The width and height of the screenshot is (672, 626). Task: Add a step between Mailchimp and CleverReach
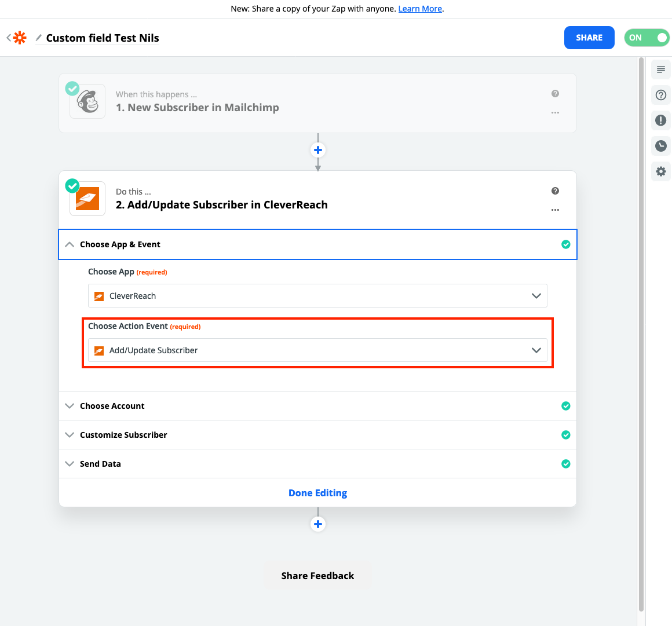pyautogui.click(x=318, y=150)
